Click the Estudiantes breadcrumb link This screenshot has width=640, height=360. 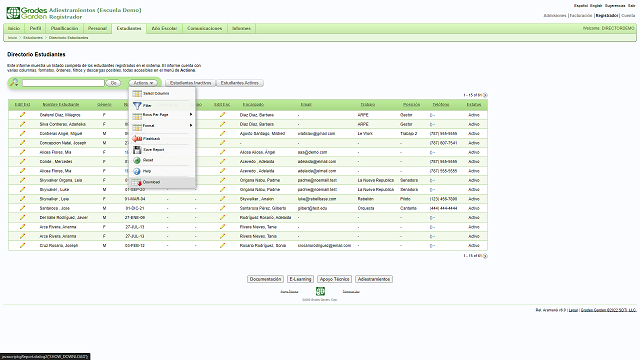(x=33, y=38)
